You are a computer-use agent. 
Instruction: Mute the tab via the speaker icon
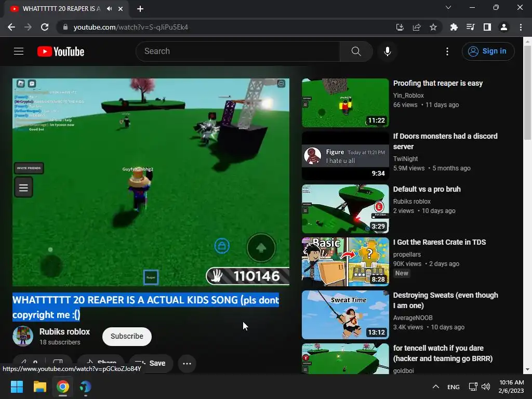(x=109, y=9)
